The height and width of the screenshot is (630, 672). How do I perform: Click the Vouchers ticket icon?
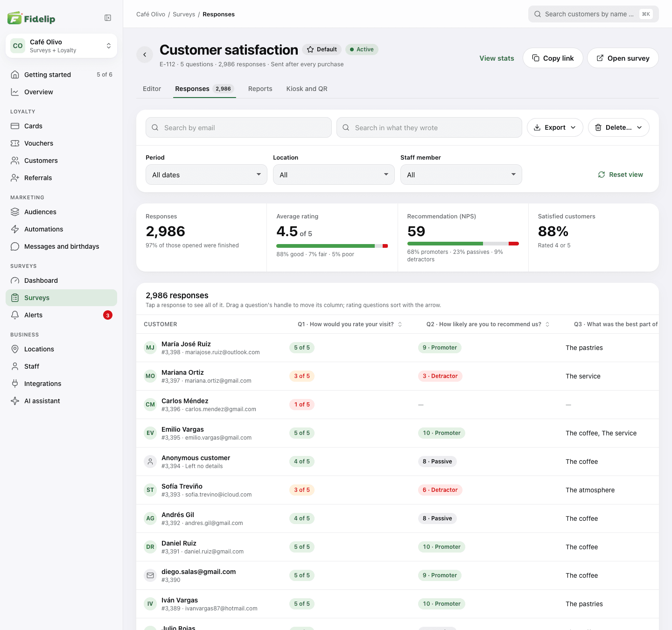(15, 143)
